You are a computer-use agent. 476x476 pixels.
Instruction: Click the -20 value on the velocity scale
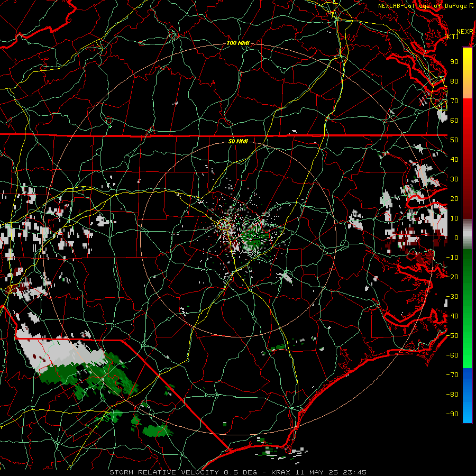452,277
